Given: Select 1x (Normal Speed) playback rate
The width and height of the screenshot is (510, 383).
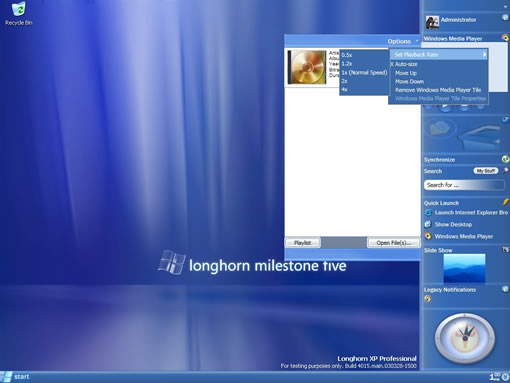Looking at the screenshot, I should tap(364, 72).
